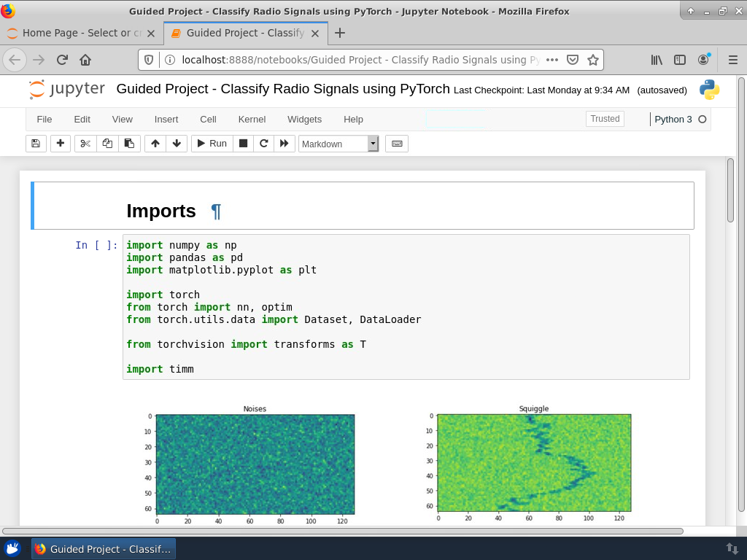Click the Noises spectrogram image
The width and height of the screenshot is (747, 560).
(x=255, y=464)
